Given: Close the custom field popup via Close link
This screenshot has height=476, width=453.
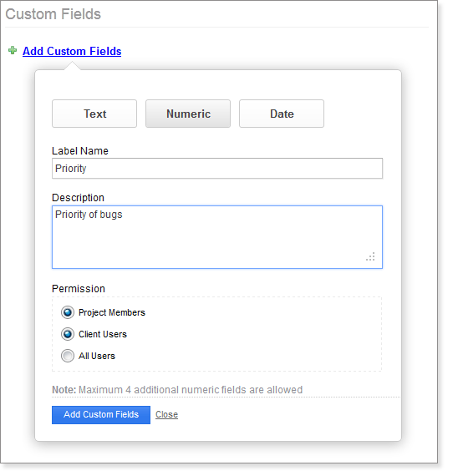Looking at the screenshot, I should coord(166,415).
